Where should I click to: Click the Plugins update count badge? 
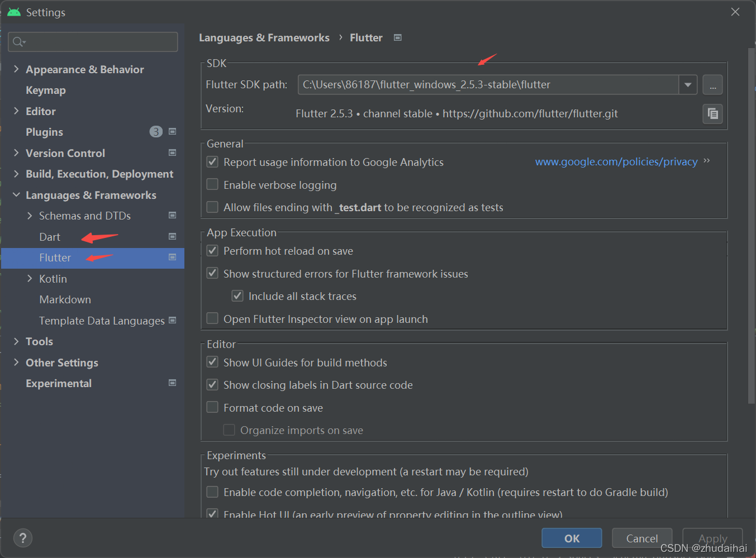(x=156, y=132)
